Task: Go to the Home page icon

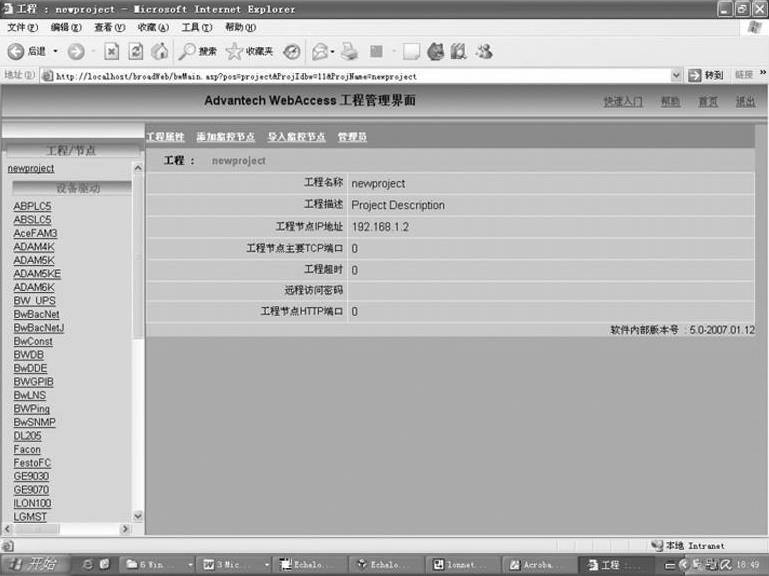Action: click(159, 51)
